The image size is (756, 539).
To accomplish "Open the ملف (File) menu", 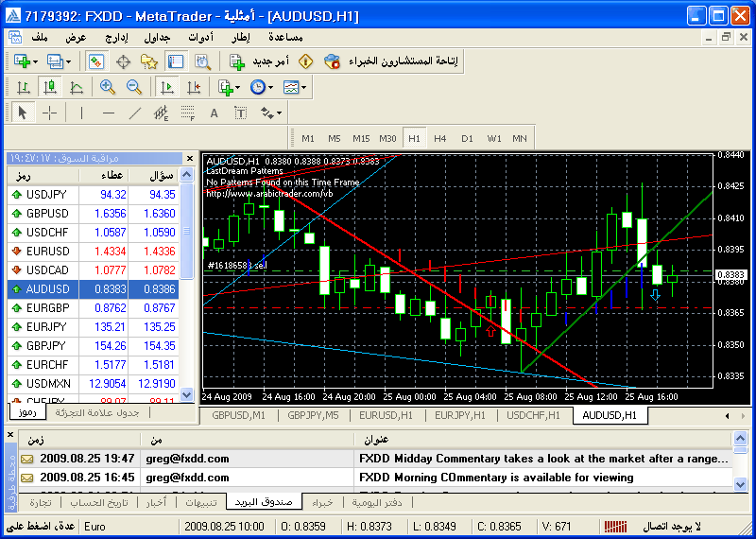I will 40,37.
